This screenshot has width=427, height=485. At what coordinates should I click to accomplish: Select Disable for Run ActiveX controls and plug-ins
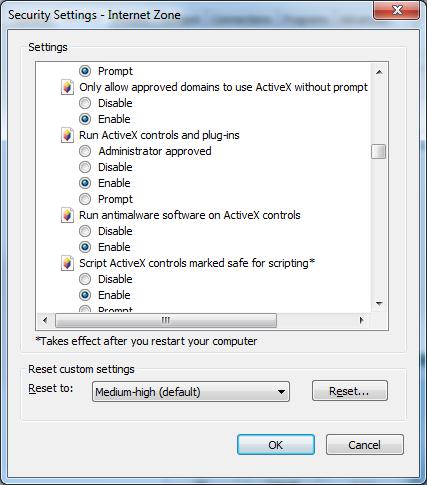click(85, 167)
